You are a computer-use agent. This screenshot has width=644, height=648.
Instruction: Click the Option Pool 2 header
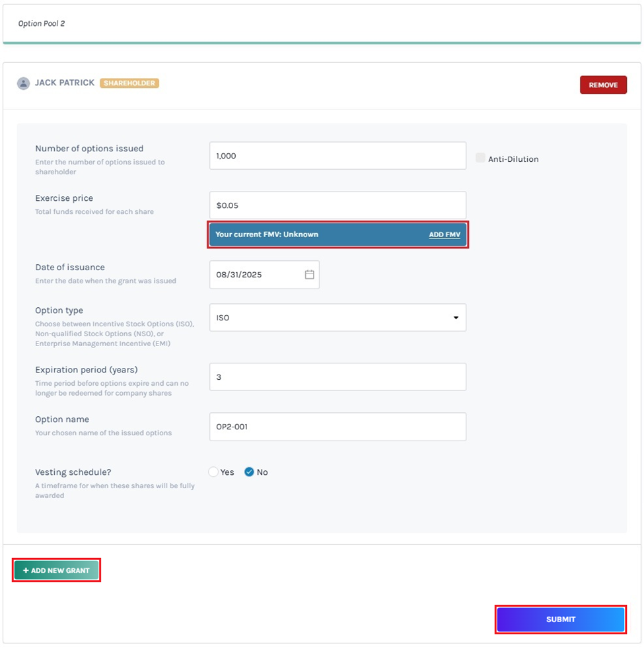(x=42, y=24)
